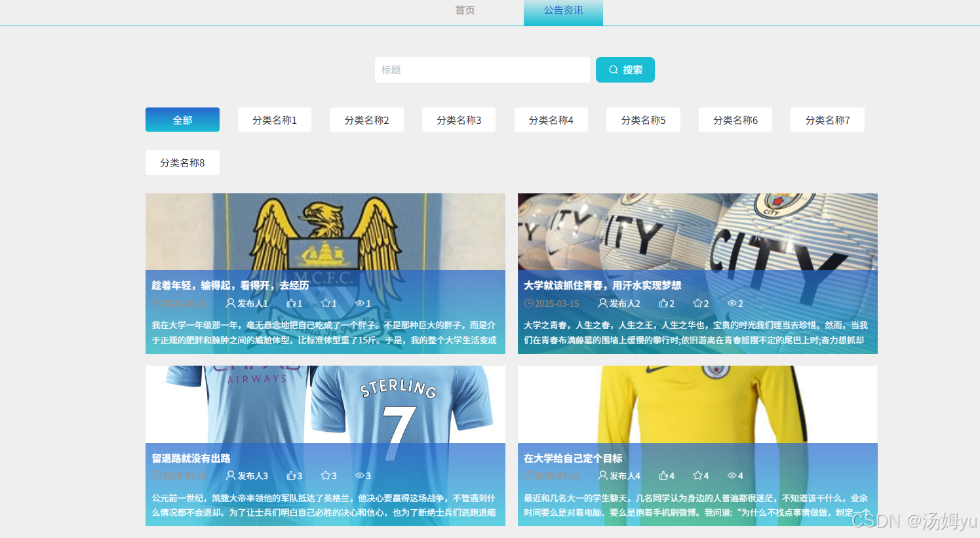This screenshot has height=538, width=980.
Task: Open article 大学就该抓住青春，用汗水实现梦想
Action: point(602,285)
